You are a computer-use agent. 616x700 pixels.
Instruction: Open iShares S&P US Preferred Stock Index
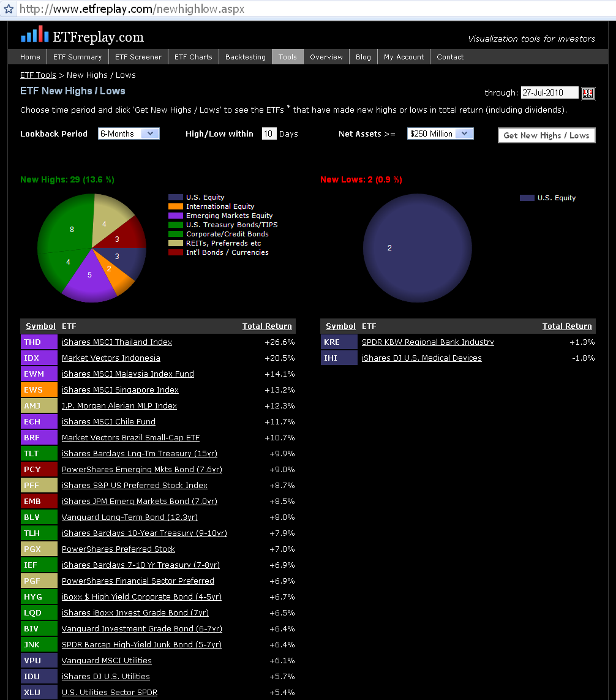coord(134,485)
